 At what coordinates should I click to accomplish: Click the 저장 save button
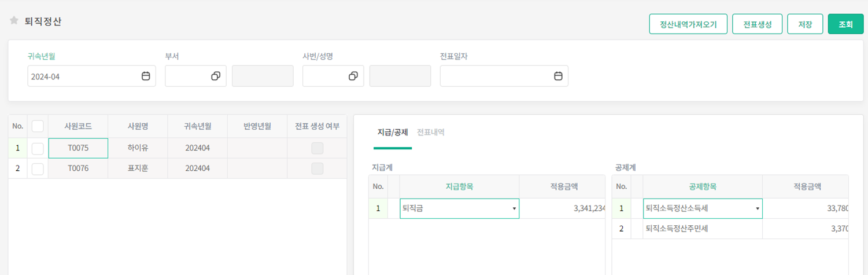pos(805,25)
